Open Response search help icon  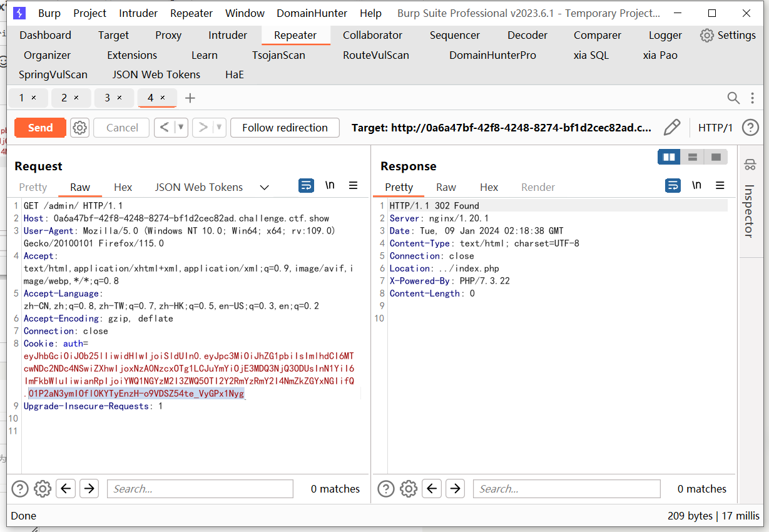click(x=386, y=489)
